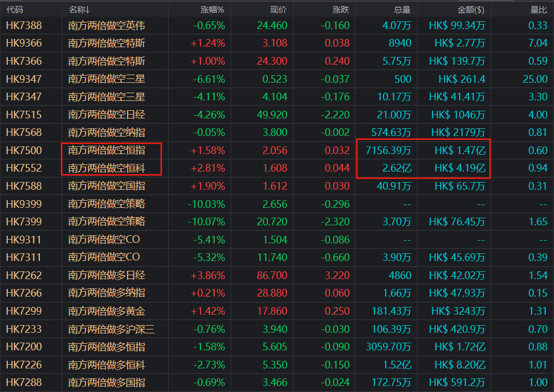This screenshot has height=392, width=554.
Task: Sort by the 代码 column header
Action: pos(15,9)
